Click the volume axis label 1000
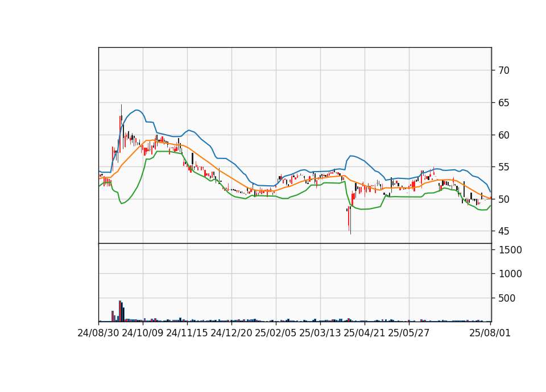546x392 pixels. click(511, 274)
